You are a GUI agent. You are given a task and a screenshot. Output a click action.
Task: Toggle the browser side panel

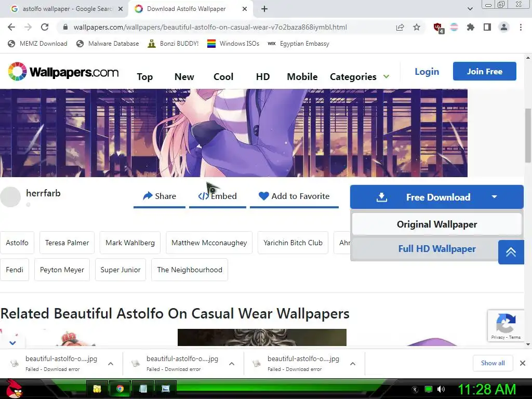[487, 27]
